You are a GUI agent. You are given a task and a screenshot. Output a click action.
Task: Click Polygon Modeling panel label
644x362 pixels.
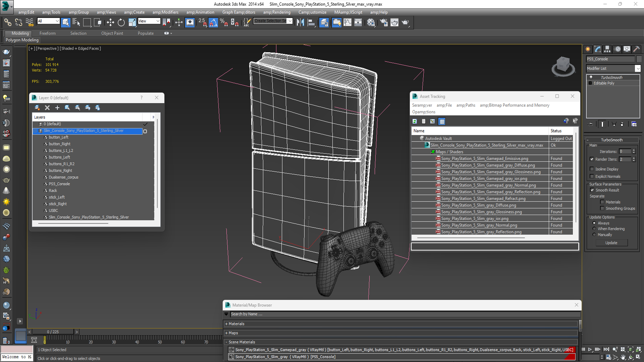(22, 40)
